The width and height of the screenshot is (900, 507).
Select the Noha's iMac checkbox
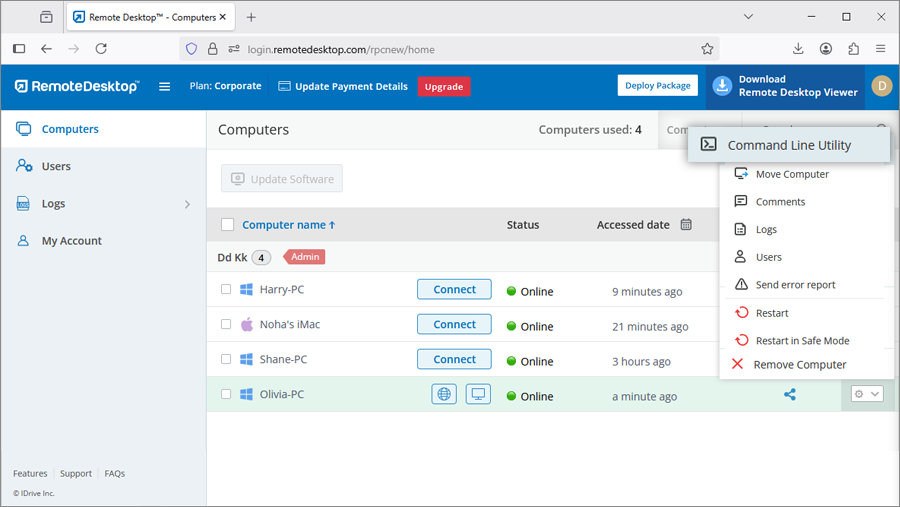tap(226, 324)
